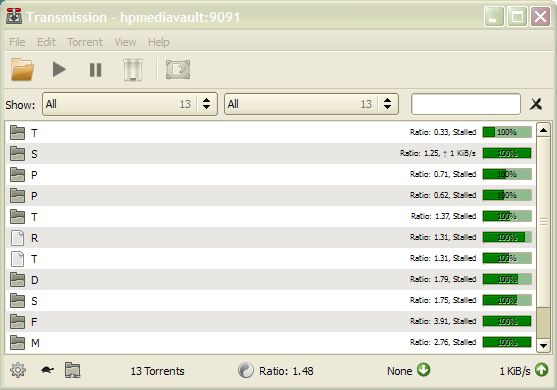Select 'Ratio: 0.71, Stalled' status text

click(x=443, y=174)
